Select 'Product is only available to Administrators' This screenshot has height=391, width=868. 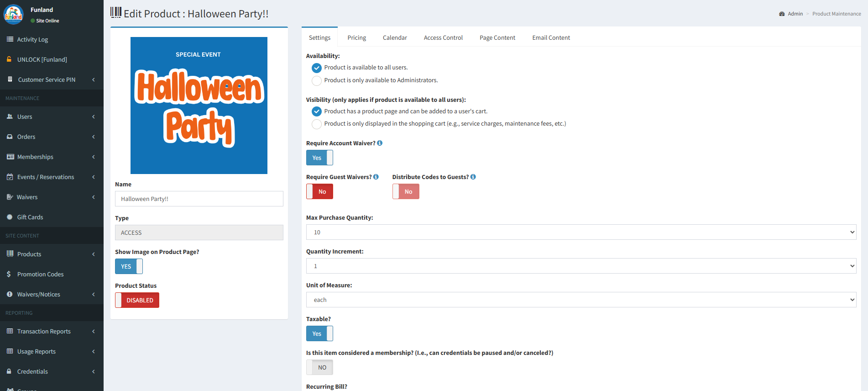[x=317, y=81]
